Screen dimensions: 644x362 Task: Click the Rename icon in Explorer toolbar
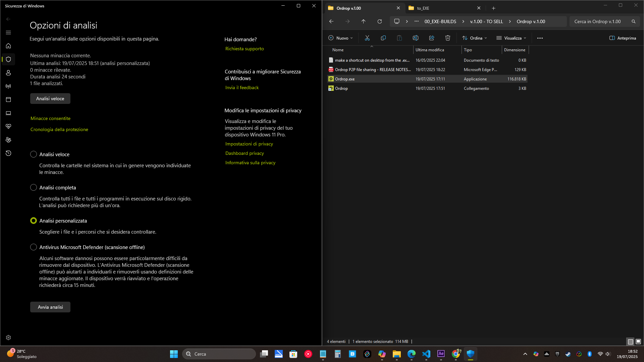[x=416, y=38]
